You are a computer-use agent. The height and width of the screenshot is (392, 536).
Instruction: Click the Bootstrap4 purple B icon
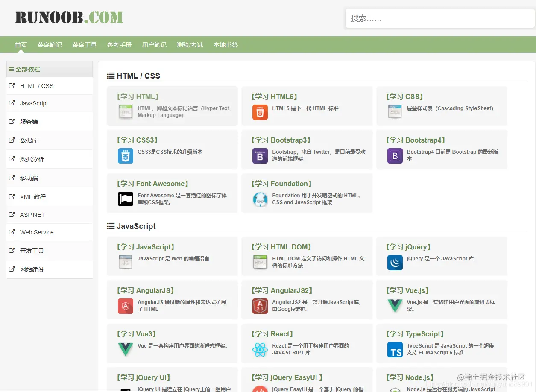(395, 155)
